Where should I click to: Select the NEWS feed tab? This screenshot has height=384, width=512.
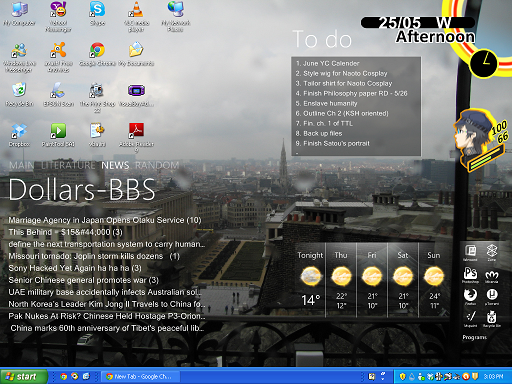pos(115,165)
